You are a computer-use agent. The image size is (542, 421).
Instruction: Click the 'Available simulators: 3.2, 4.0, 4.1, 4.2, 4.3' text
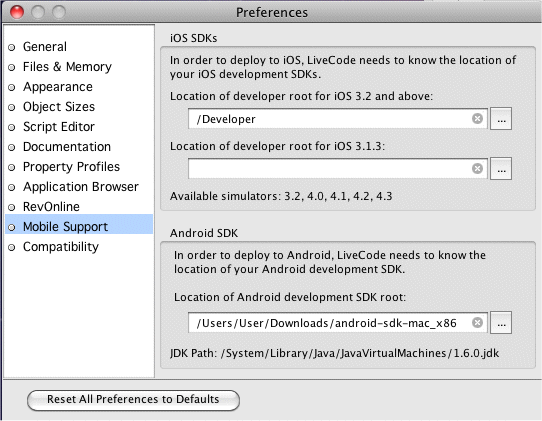click(281, 196)
